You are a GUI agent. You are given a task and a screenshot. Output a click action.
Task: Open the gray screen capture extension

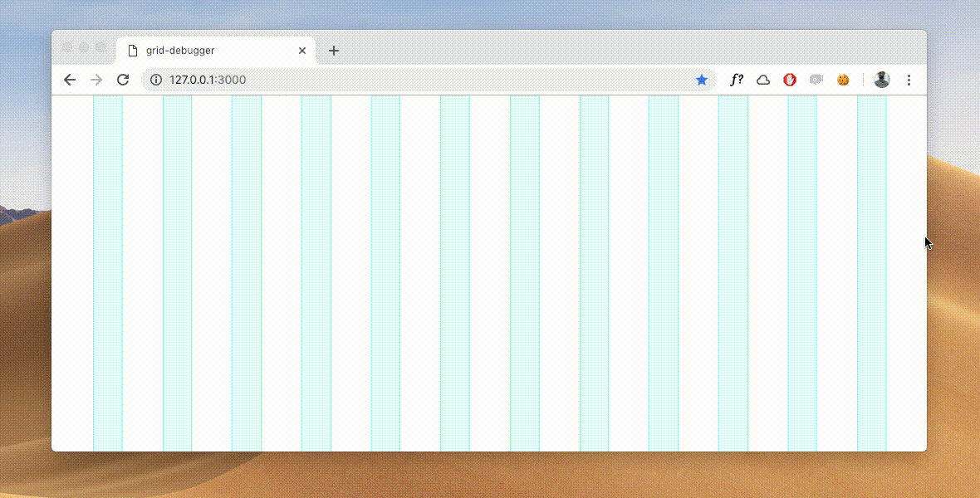(x=816, y=80)
